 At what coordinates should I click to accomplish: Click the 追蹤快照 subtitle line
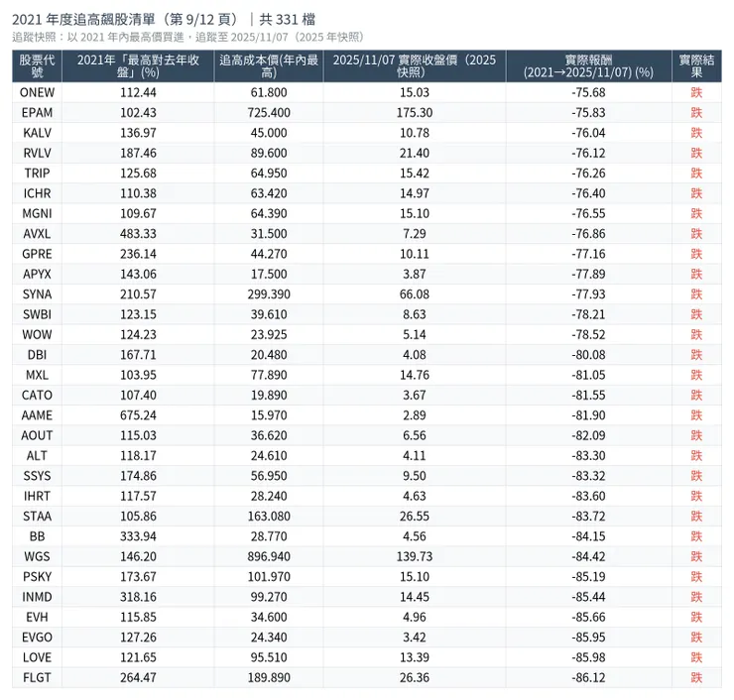[187, 37]
